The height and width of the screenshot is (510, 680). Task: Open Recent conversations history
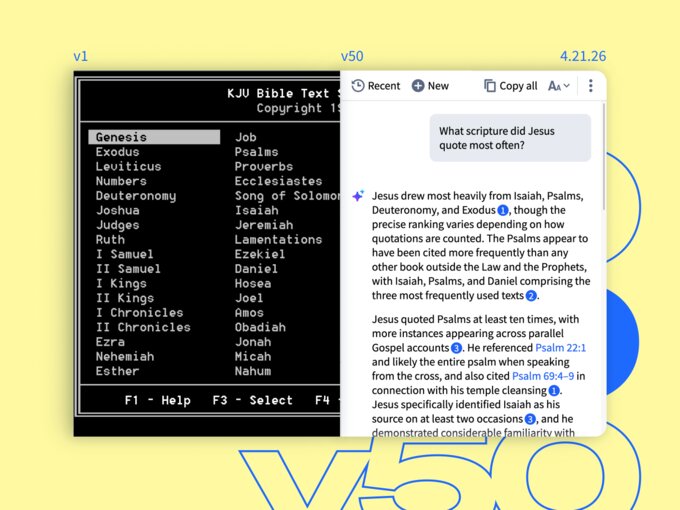coord(375,86)
